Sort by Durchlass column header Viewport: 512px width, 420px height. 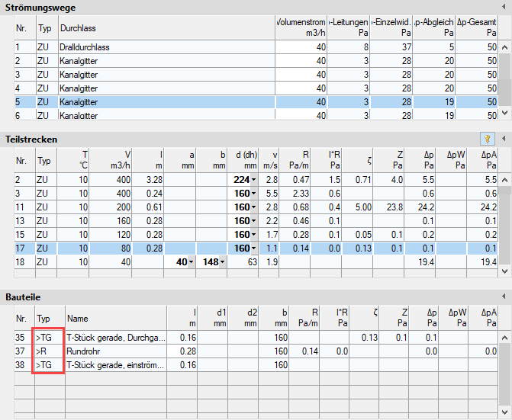[x=167, y=28]
